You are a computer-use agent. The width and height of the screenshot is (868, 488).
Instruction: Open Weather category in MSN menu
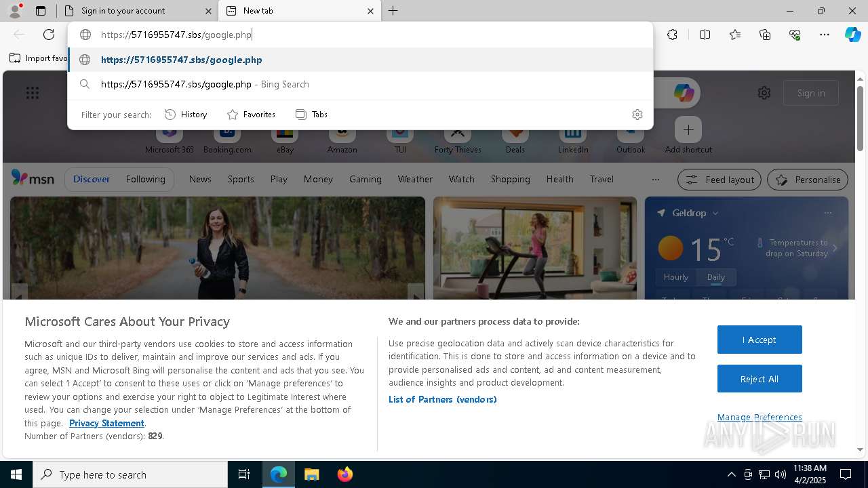[415, 179]
